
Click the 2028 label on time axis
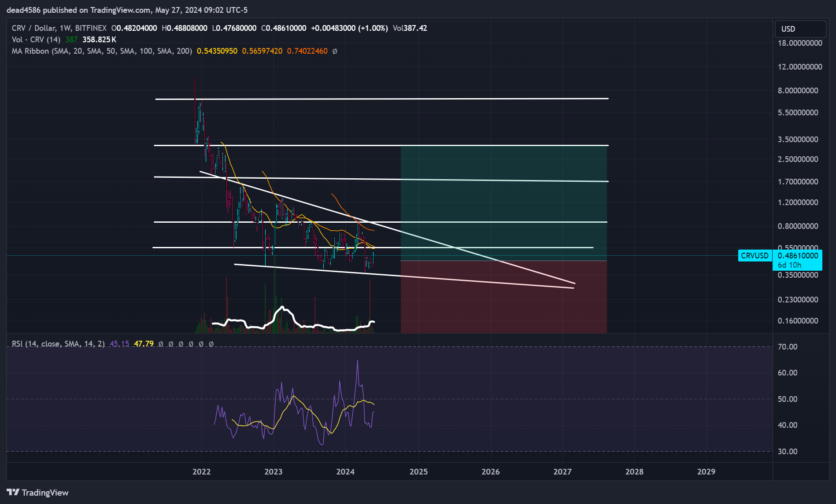(634, 472)
